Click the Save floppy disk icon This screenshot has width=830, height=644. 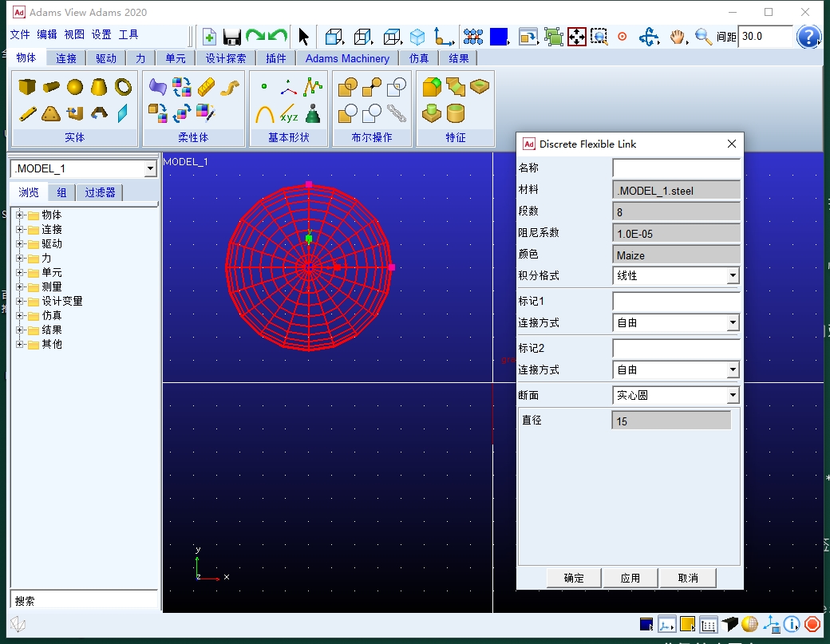(x=232, y=37)
